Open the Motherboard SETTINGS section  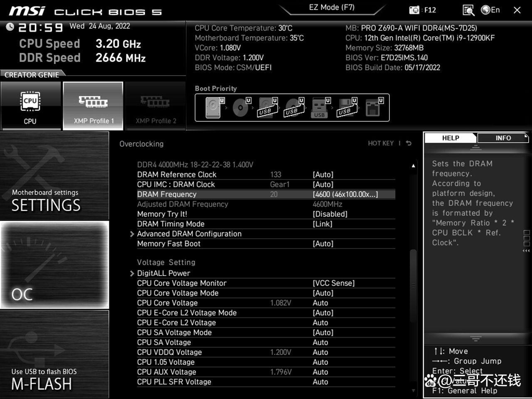[x=54, y=176]
